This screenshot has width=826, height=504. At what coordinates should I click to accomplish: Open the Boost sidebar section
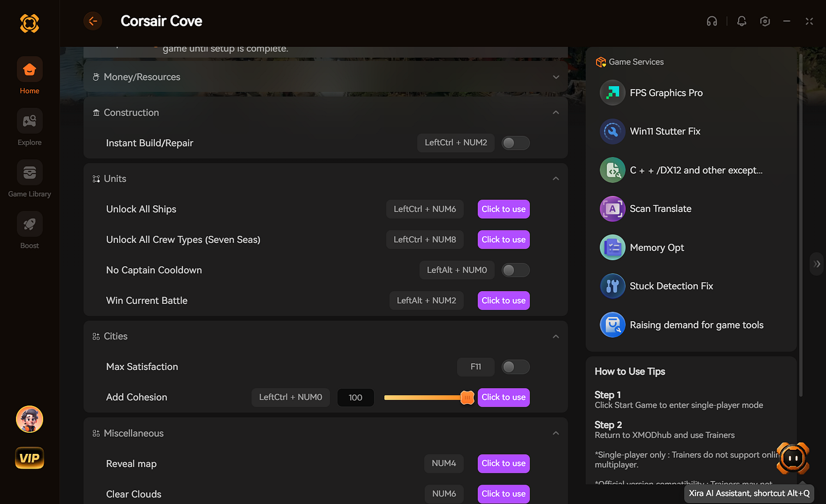coord(29,230)
